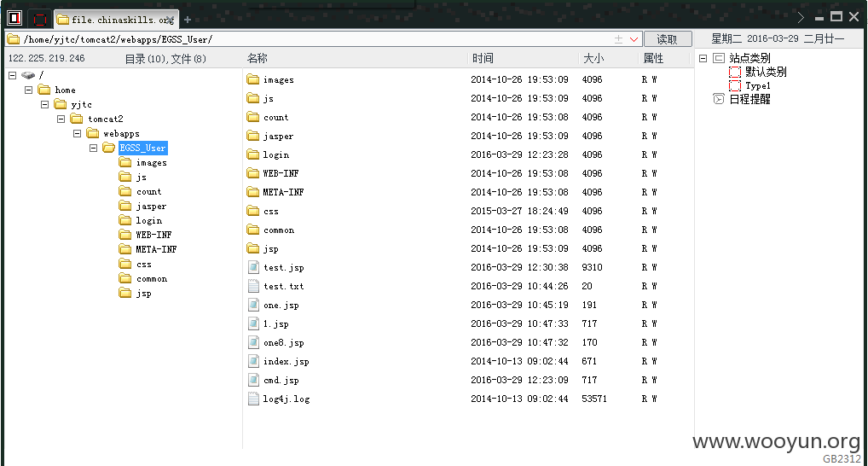Click the 1.jsp file icon

[253, 323]
